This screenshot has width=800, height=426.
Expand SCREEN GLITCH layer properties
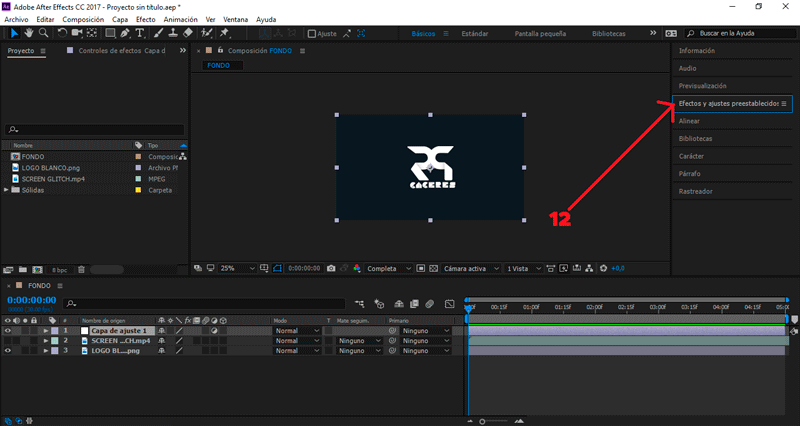(45, 341)
